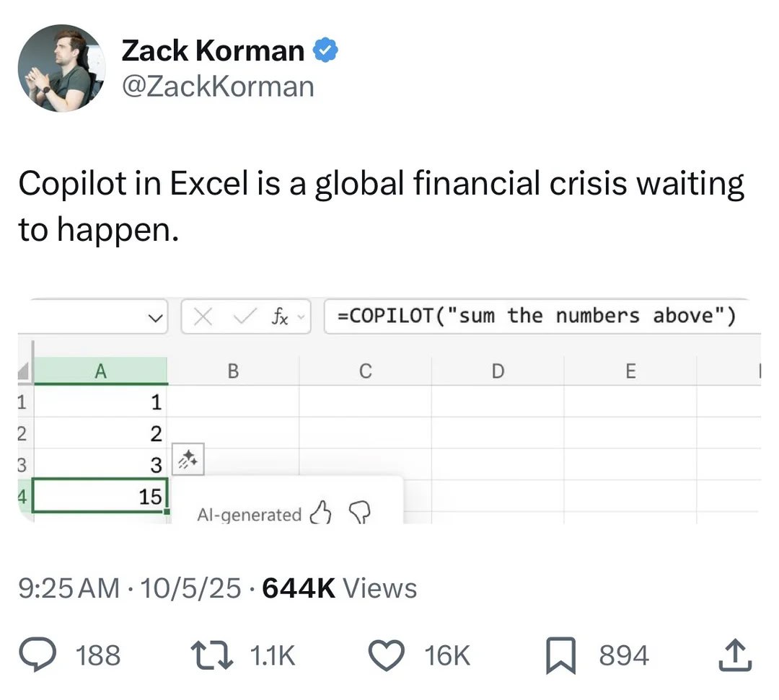Open the 644K Views count
Screen dimensions: 779x700
tap(339, 588)
